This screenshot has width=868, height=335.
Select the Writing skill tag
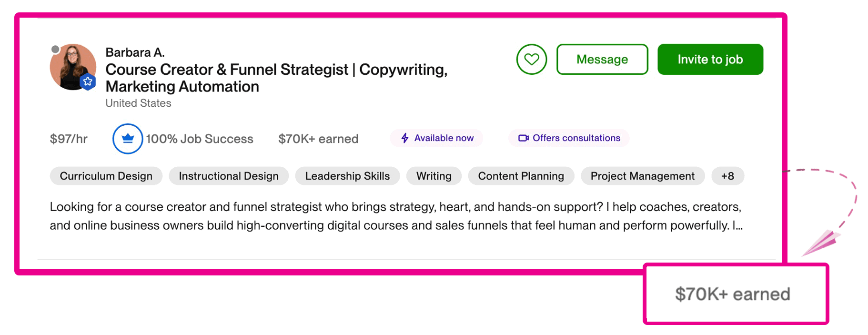(x=434, y=176)
